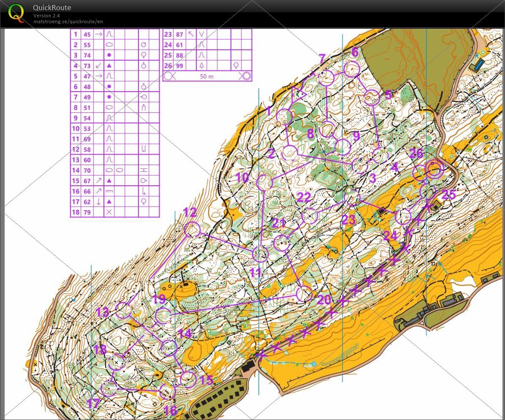Screen dimensions: 505x420
Task: Select control circle 12 on the map
Action: [x=192, y=230]
